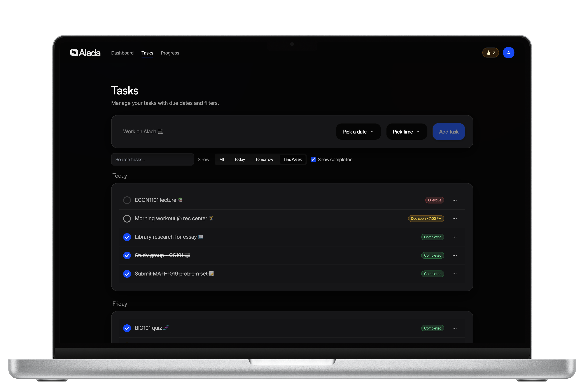The height and width of the screenshot is (385, 588).
Task: Uncheck the Show completed checkbox
Action: [x=313, y=159]
